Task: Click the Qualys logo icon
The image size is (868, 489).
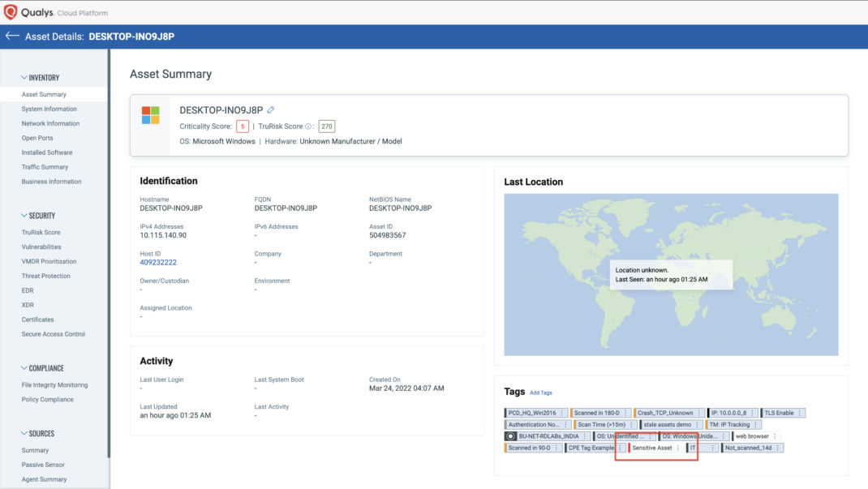Action: point(11,12)
